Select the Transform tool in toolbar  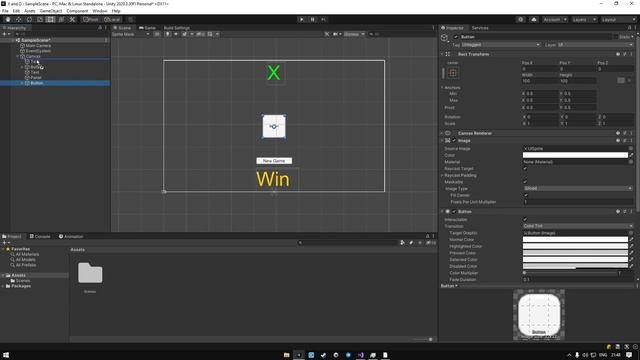tap(61, 19)
